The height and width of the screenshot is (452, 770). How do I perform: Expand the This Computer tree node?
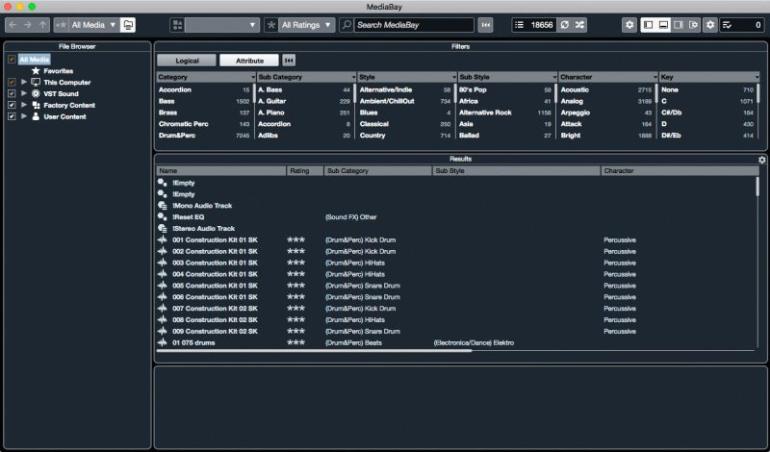(24, 82)
